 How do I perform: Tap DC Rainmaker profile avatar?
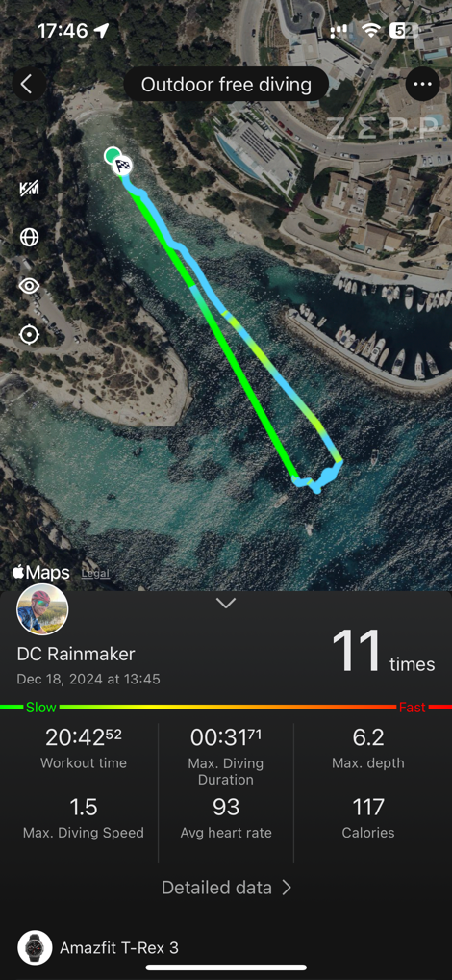(42, 609)
